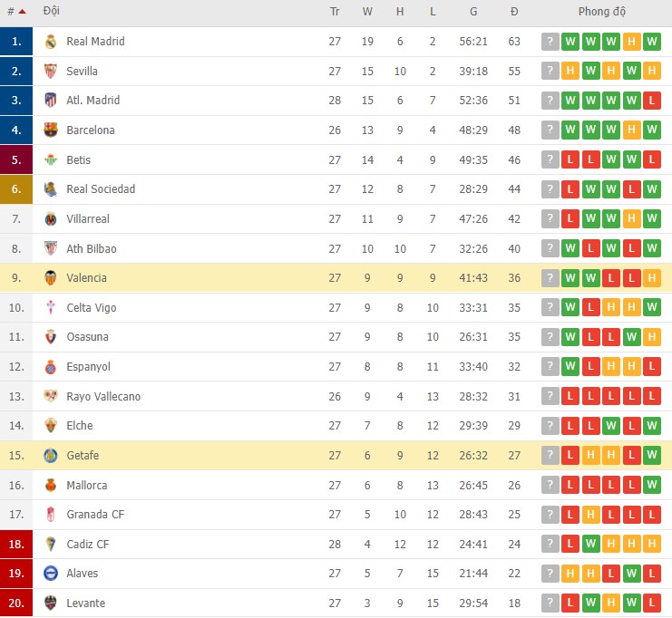Click the Cadiz CF team badge
The height and width of the screenshot is (618, 672).
pyautogui.click(x=51, y=545)
